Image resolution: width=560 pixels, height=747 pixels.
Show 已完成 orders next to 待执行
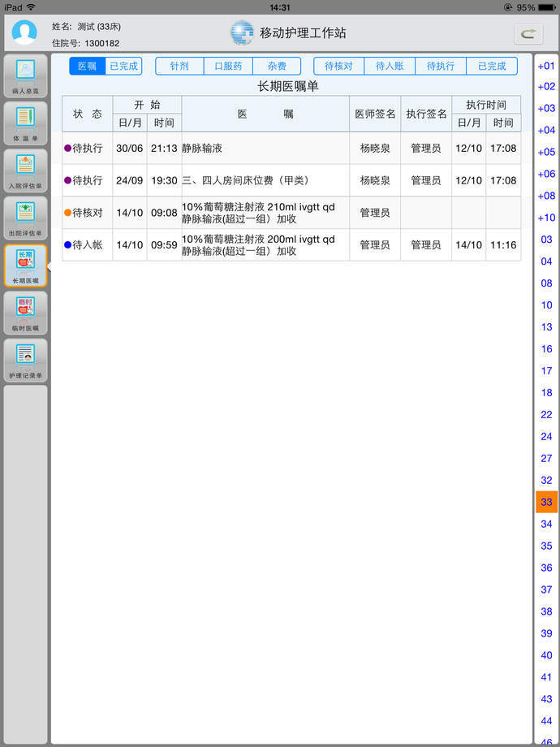click(x=492, y=67)
